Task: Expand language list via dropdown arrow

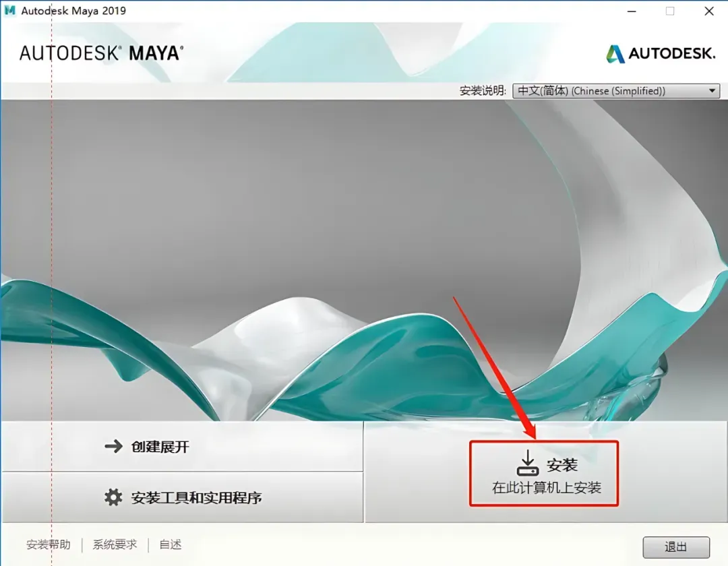Action: coord(712,91)
